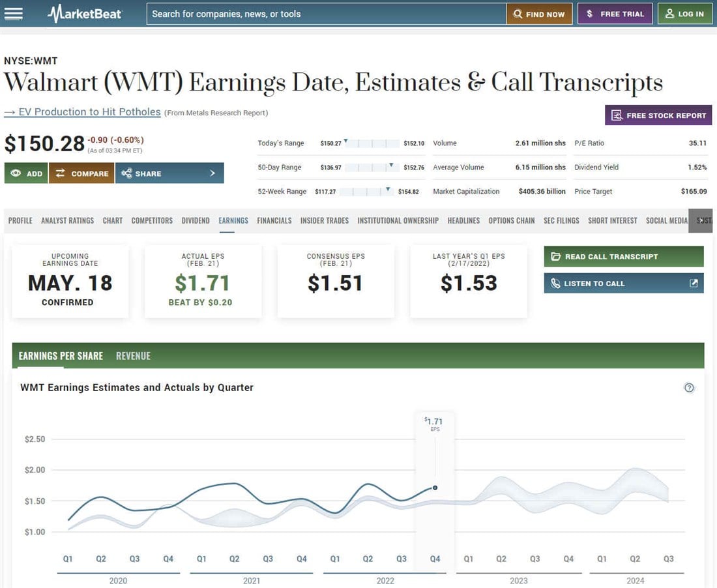
Task: Open the Analyst Ratings tab
Action: click(x=67, y=220)
